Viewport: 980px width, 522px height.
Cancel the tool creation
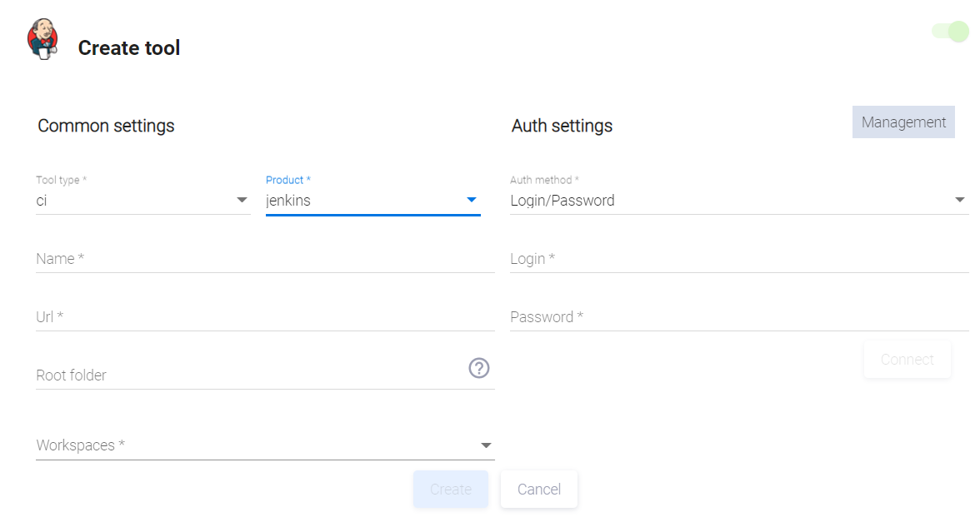[x=538, y=490]
